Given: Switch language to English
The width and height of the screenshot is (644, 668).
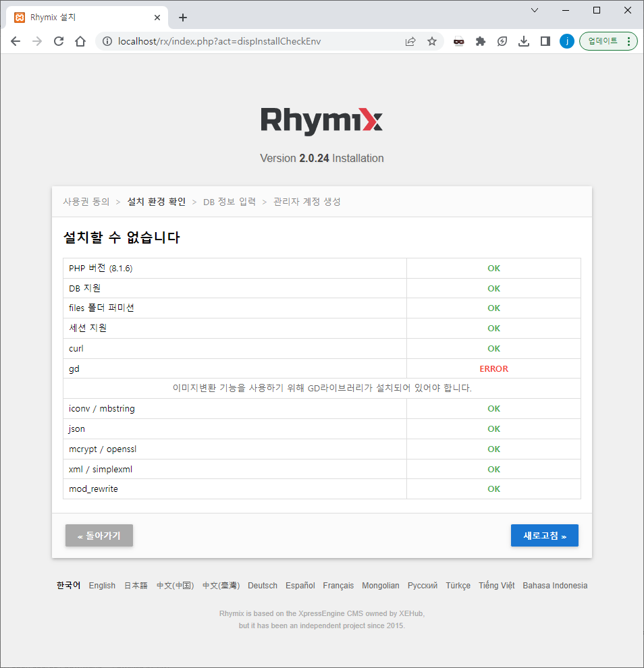Looking at the screenshot, I should (x=102, y=586).
